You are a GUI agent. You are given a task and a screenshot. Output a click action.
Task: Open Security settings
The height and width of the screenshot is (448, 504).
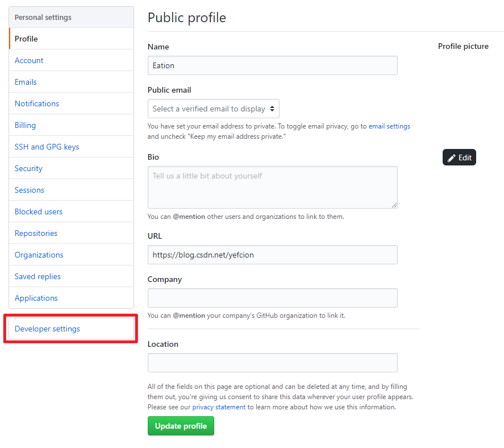click(28, 168)
